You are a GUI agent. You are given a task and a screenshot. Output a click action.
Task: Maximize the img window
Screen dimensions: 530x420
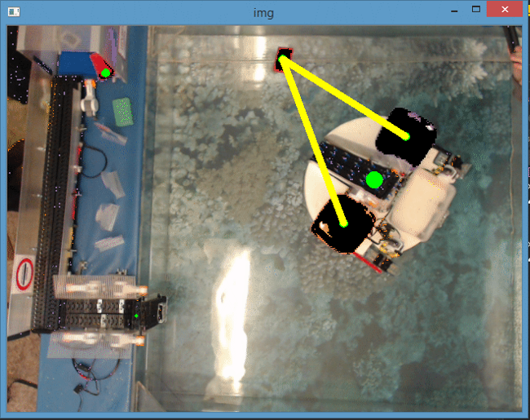pos(475,9)
